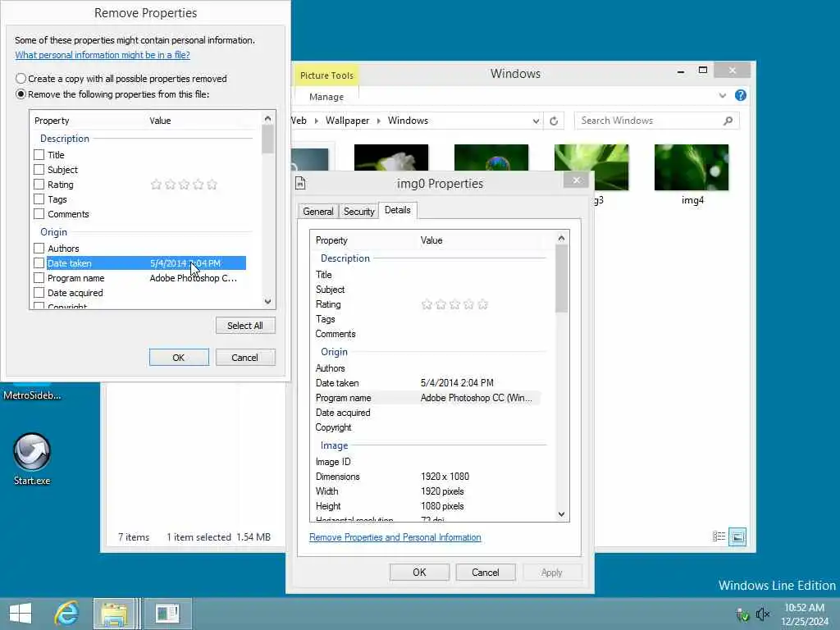The height and width of the screenshot is (630, 840).
Task: Click the network status tray icon
Action: (742, 614)
